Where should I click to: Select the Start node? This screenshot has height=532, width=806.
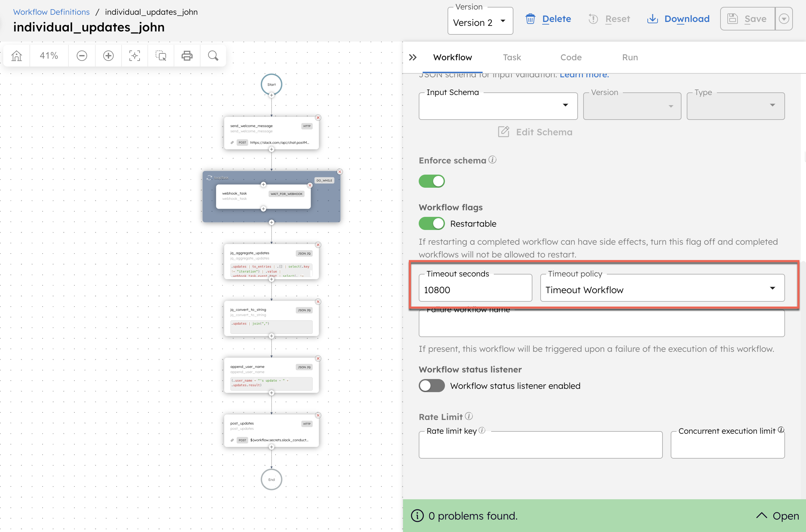click(271, 85)
